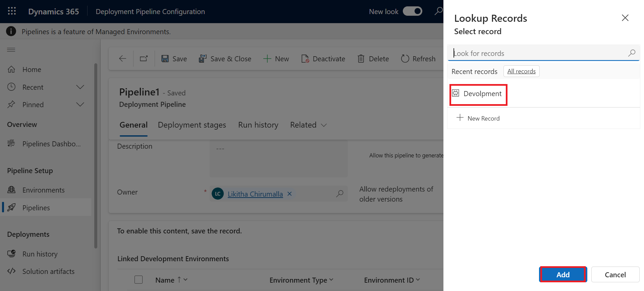Expand the Recent section chevron
Image resolution: width=644 pixels, height=291 pixels.
coord(80,87)
